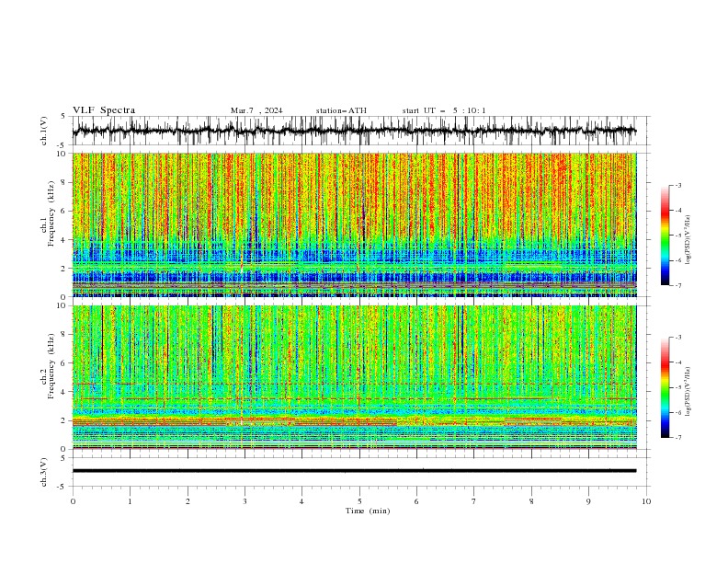Click the time axis tick label "3"
This screenshot has height=563, width=728.
(245, 501)
